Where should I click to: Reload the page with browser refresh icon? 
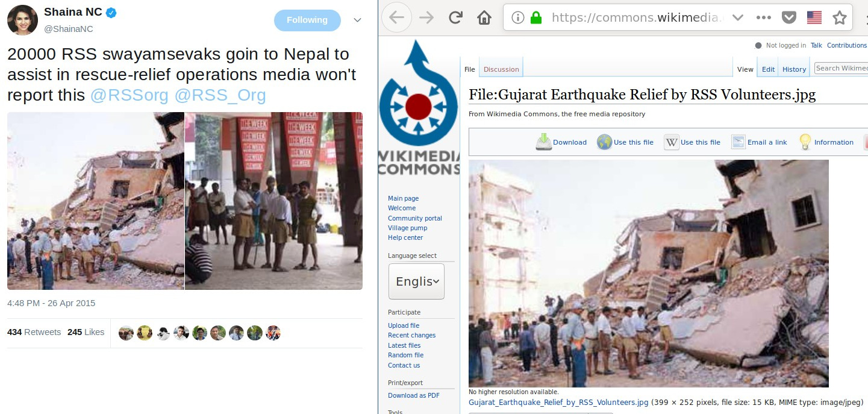[455, 17]
